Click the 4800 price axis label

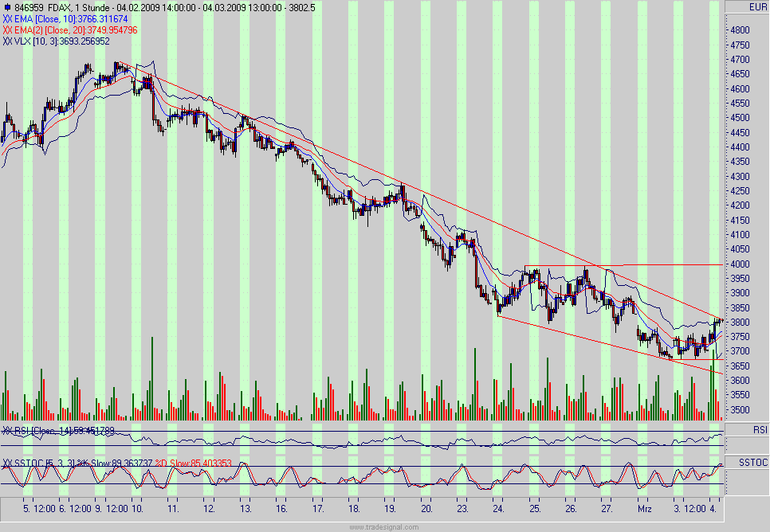click(x=740, y=30)
